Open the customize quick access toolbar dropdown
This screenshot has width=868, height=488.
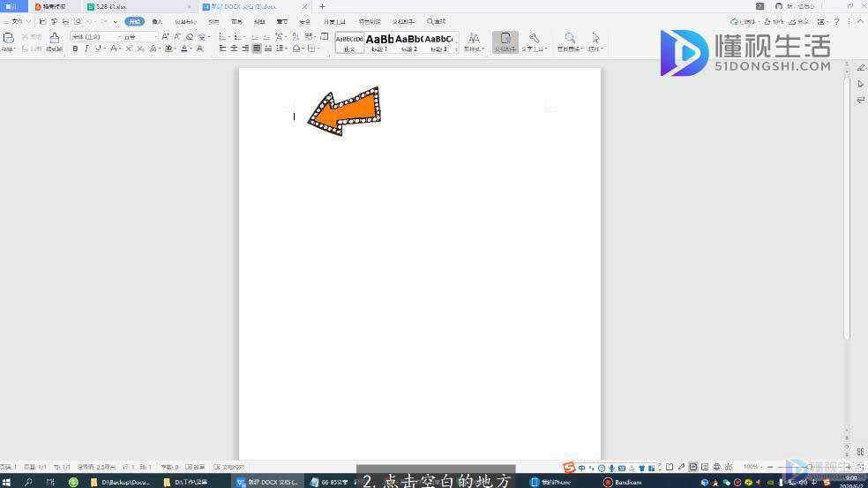116,21
